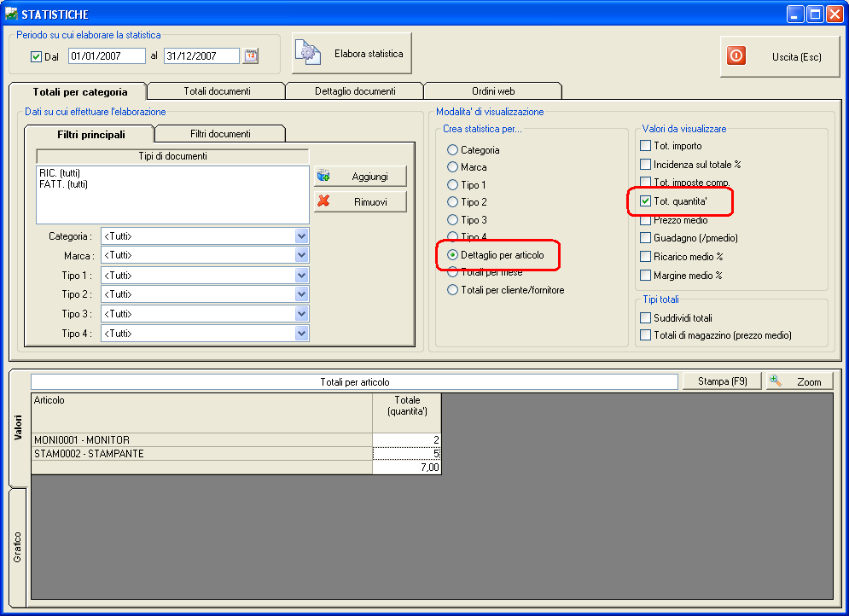Click quantity cell 5 for STAMPANTE
This screenshot has height=616, width=849.
(x=407, y=454)
